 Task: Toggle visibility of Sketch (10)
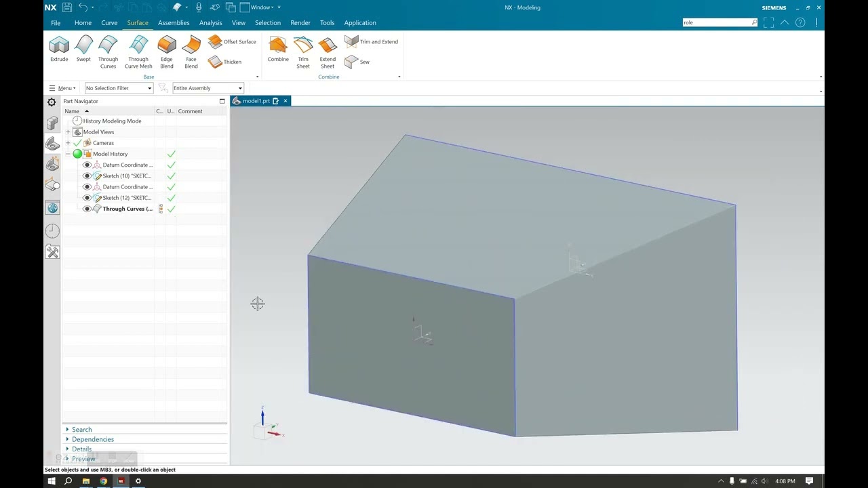click(x=87, y=176)
